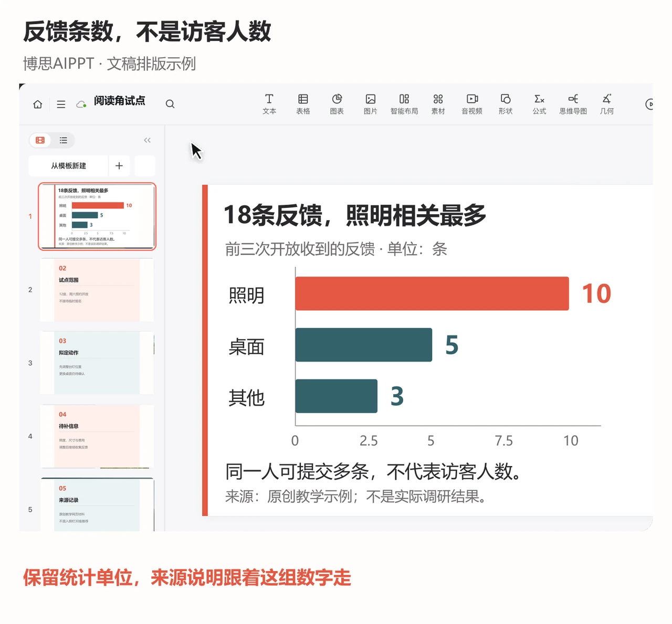Image resolution: width=672 pixels, height=624 pixels.
Task: Click the blank button beside plus
Action: [x=145, y=166]
